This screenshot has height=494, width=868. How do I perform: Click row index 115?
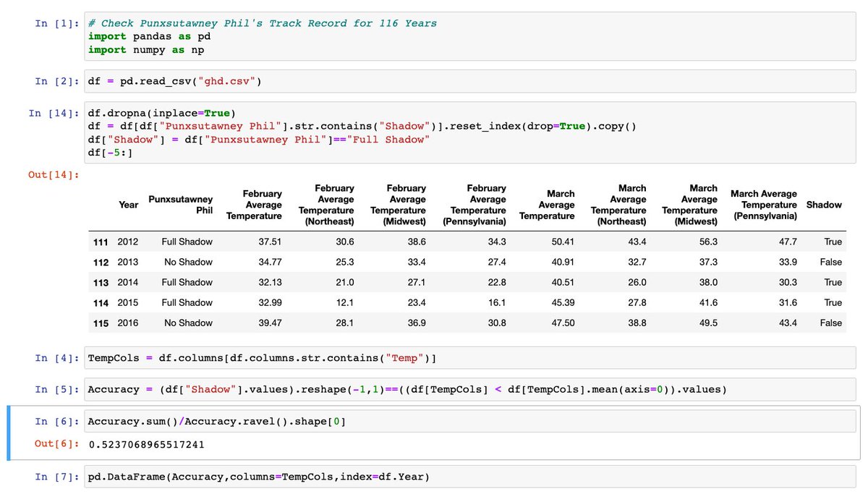click(102, 323)
